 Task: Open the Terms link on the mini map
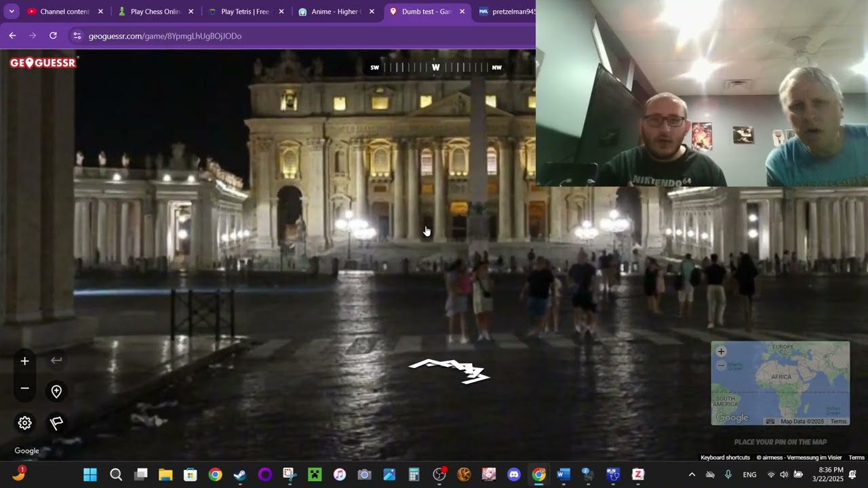(838, 422)
